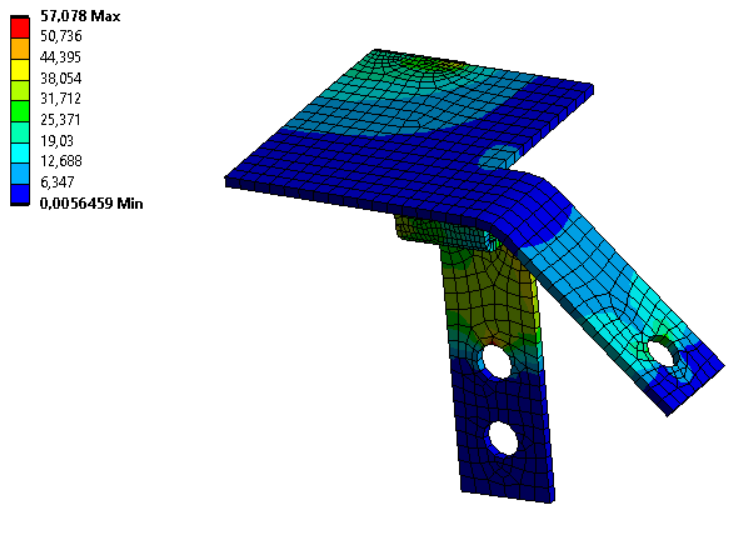
Task: Select the yellow-green legend color band
Action: (x=20, y=90)
